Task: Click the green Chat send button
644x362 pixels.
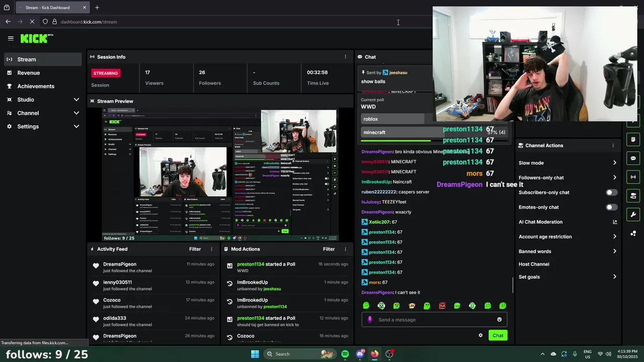Action: click(498, 335)
